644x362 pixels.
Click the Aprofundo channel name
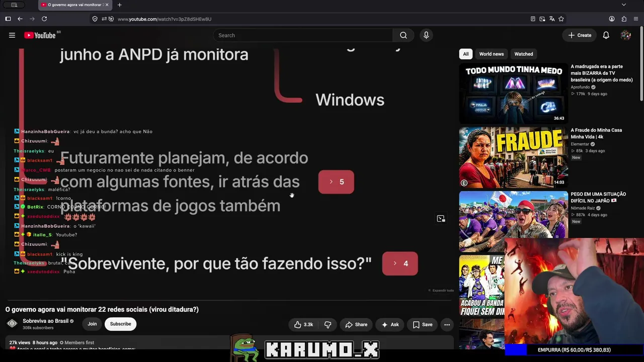580,87
